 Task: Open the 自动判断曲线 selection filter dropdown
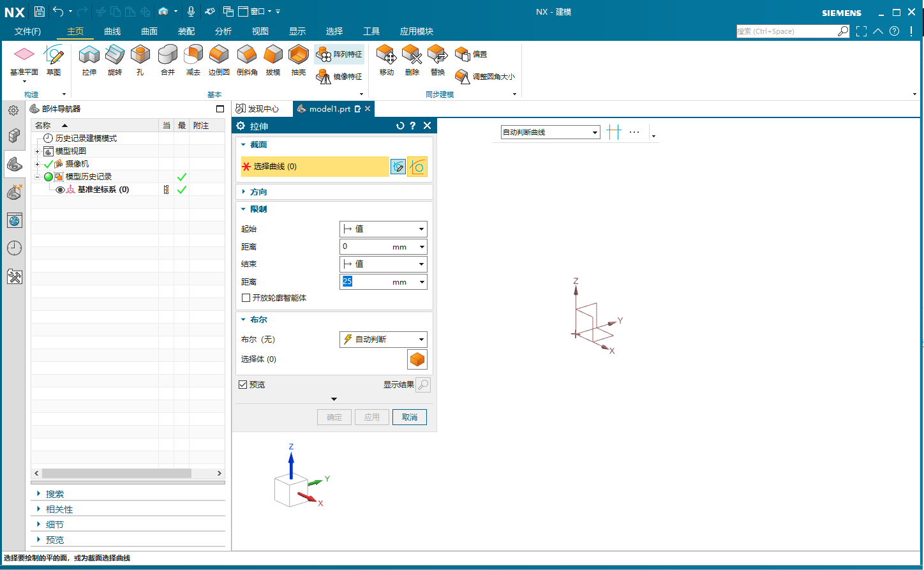click(550, 132)
